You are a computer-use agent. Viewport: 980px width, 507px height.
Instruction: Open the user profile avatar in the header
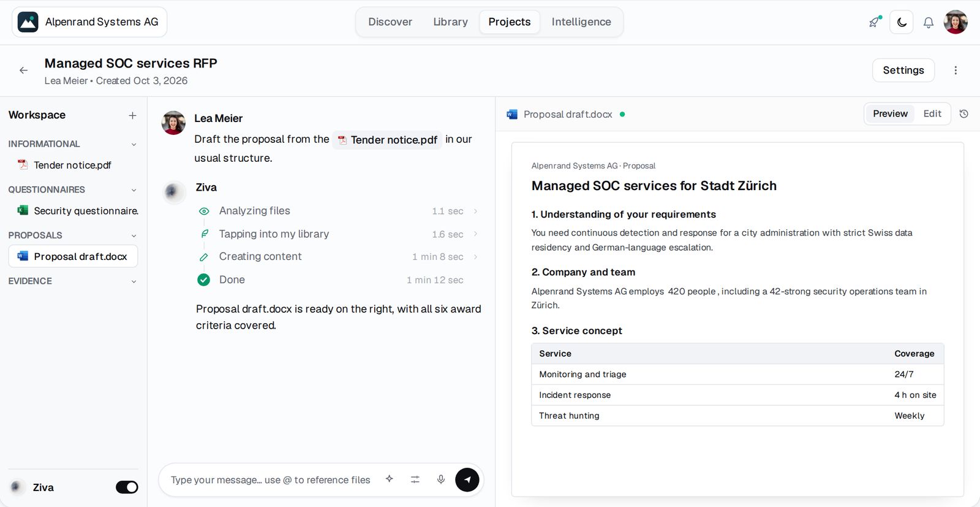tap(956, 22)
